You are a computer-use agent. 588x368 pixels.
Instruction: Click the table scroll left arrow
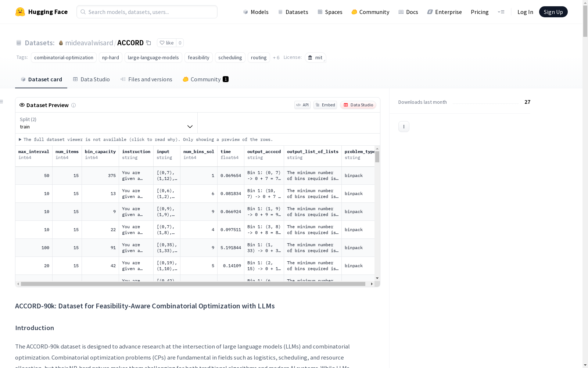point(18,284)
